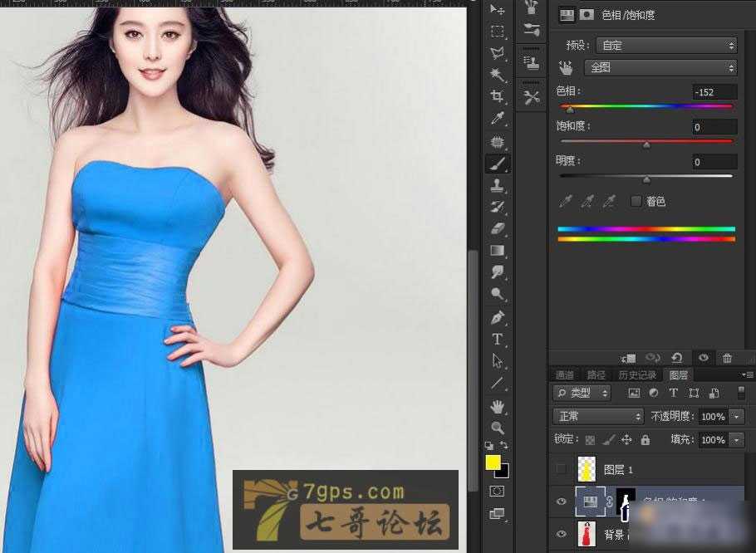Delete the adjustment layer via trash icon
The width and height of the screenshot is (756, 553).
pos(727,358)
